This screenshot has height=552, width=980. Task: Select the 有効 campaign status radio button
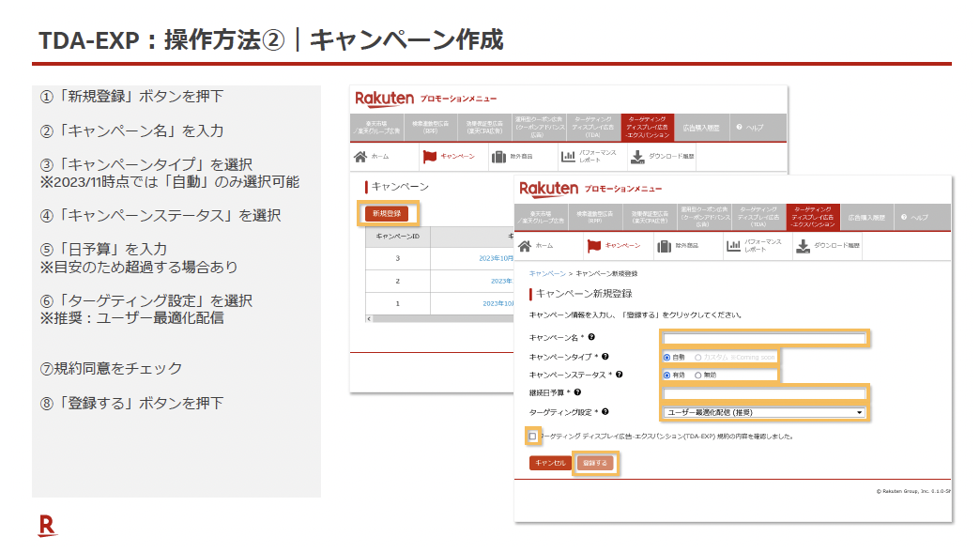click(666, 376)
